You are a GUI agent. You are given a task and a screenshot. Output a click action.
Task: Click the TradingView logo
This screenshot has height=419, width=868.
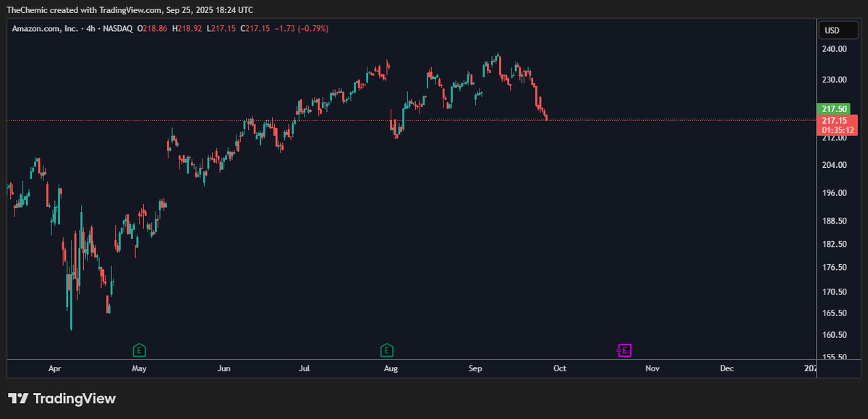click(61, 398)
